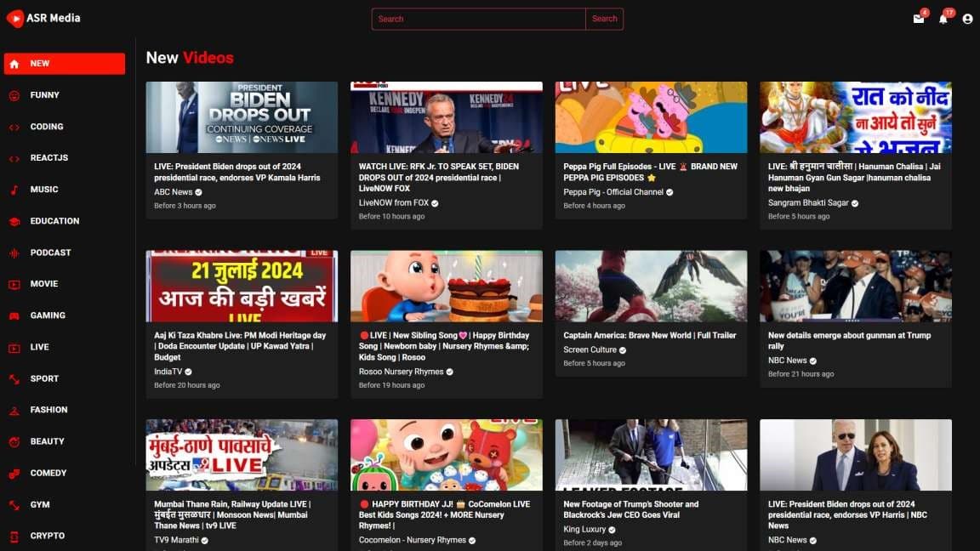
Task: Click the code icon beside REACTJS
Action: pyautogui.click(x=14, y=159)
